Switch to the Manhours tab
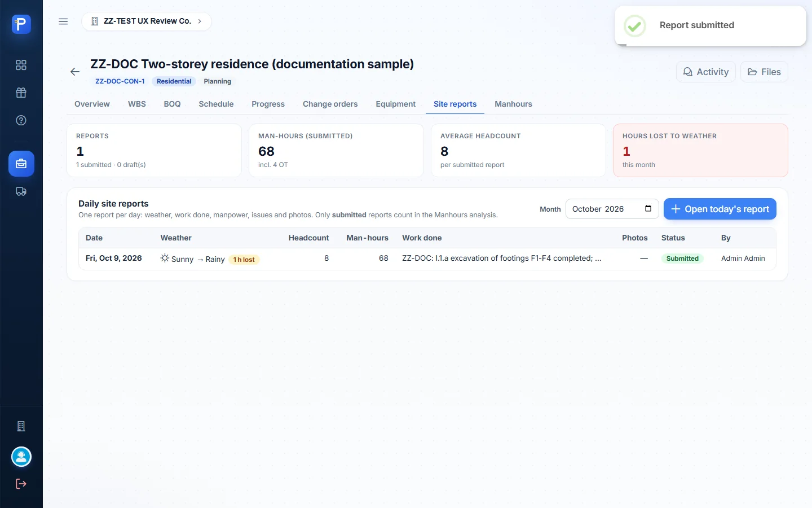Image resolution: width=812 pixels, height=508 pixels. click(513, 104)
